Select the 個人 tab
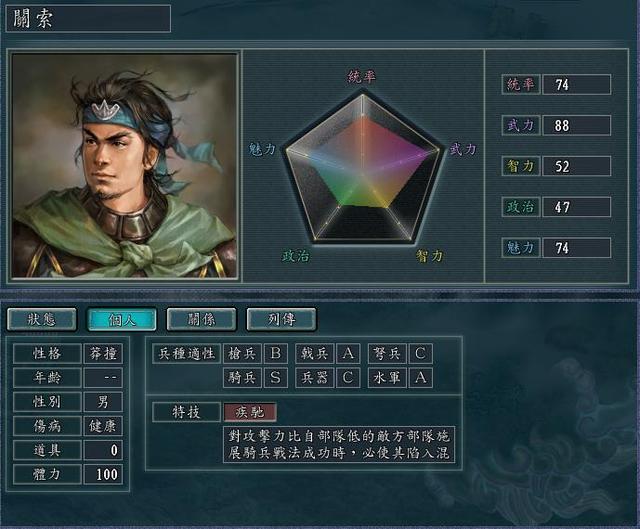Image resolution: width=640 pixels, height=529 pixels. [122, 319]
